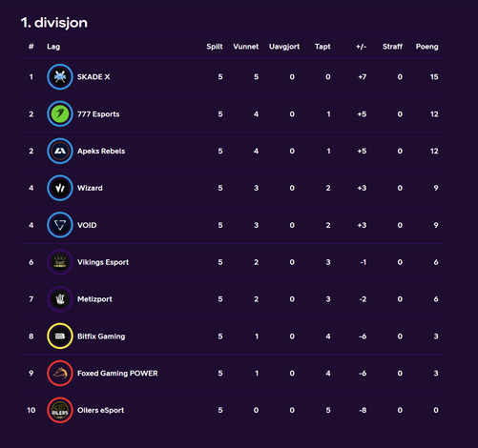Viewport: 478px width, 448px height.
Task: Open the SKADE X team name link
Action: point(94,77)
